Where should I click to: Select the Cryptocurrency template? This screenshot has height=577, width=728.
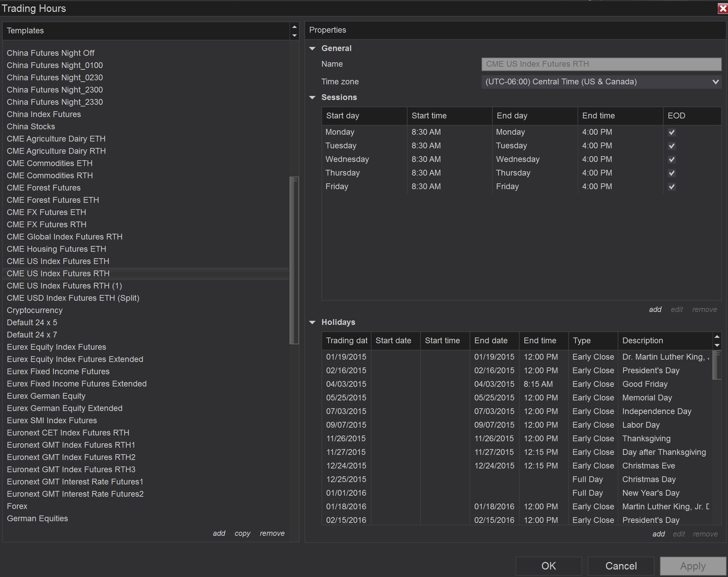[x=35, y=310]
